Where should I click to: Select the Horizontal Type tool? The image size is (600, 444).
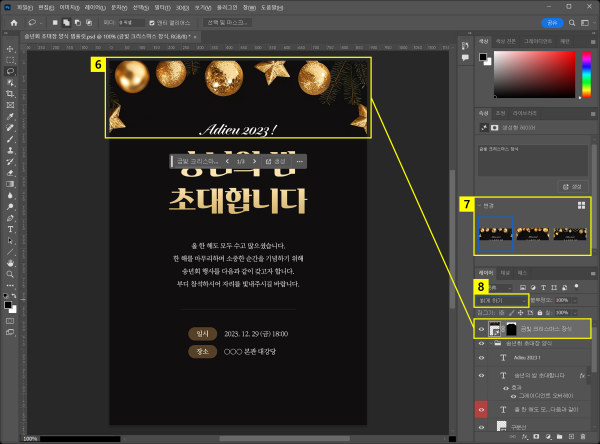click(x=10, y=229)
